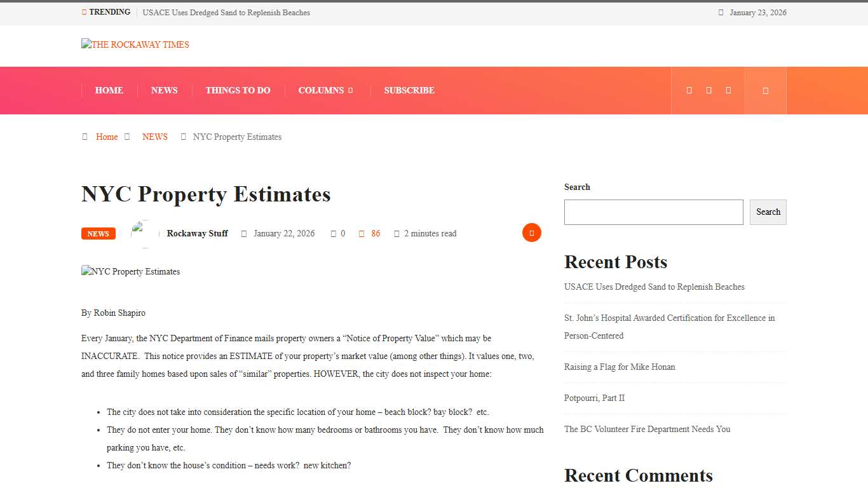This screenshot has height=488, width=868.
Task: Click the Facebook icon in the header
Action: pyautogui.click(x=689, y=90)
